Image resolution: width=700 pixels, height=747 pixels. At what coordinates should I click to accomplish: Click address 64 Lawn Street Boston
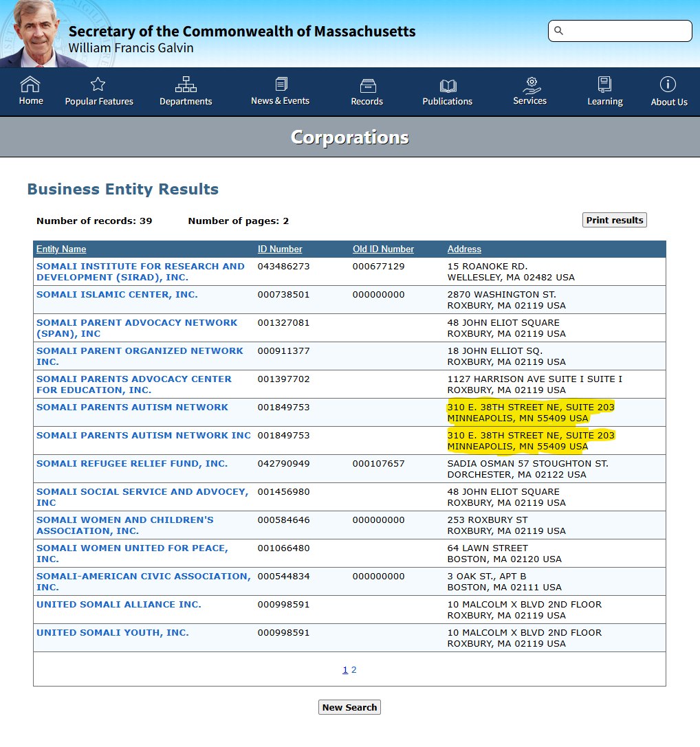point(505,553)
